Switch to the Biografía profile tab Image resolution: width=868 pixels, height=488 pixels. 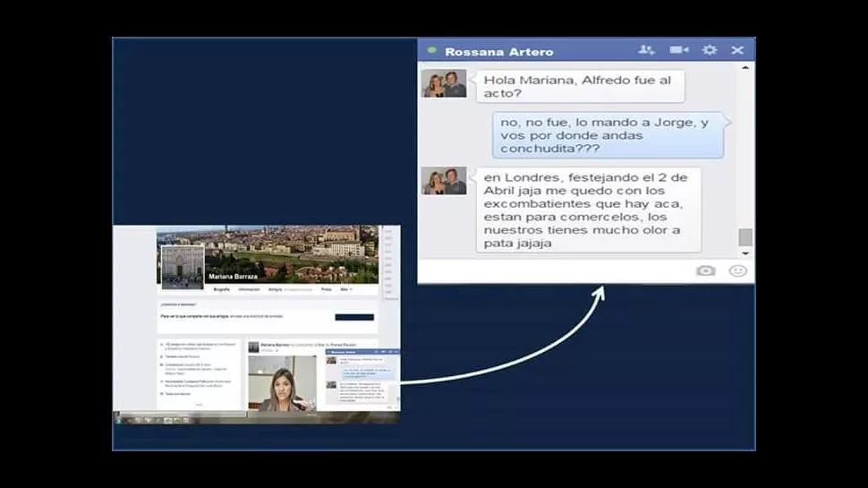point(221,290)
